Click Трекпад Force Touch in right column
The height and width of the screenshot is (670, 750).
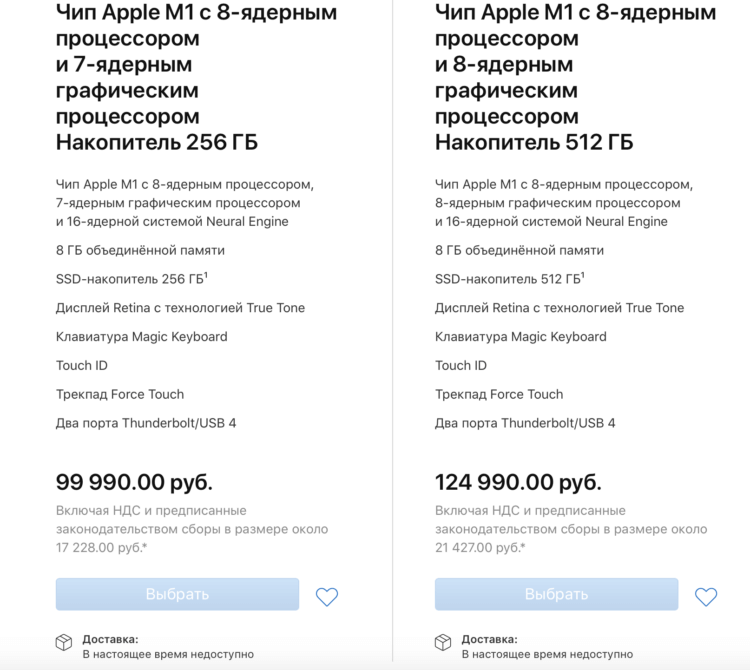point(499,394)
